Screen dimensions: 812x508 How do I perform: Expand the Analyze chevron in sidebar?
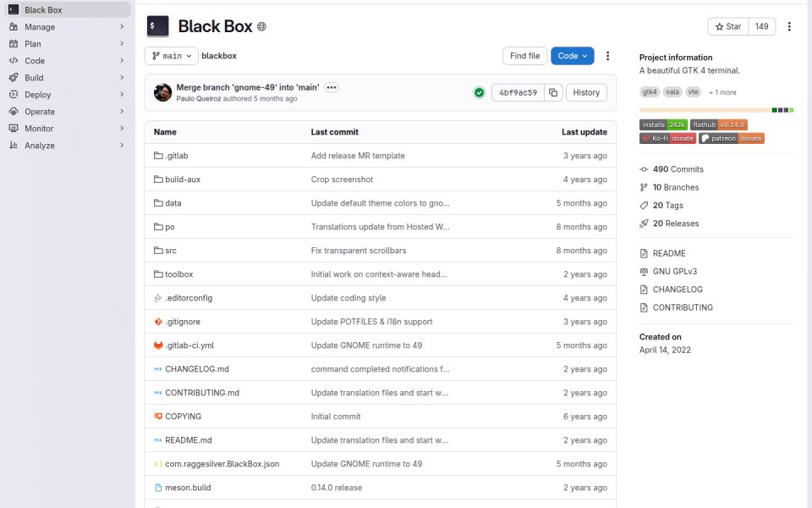(122, 145)
